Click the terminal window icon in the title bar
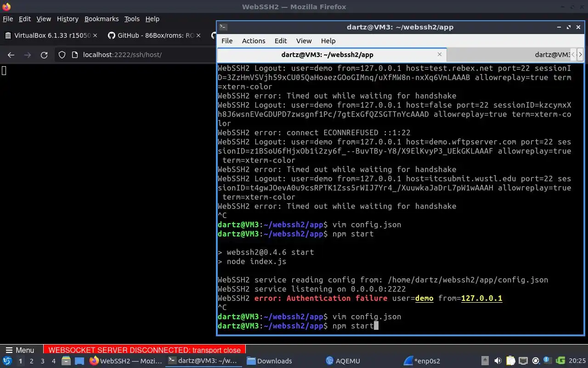588x368 pixels. (223, 27)
